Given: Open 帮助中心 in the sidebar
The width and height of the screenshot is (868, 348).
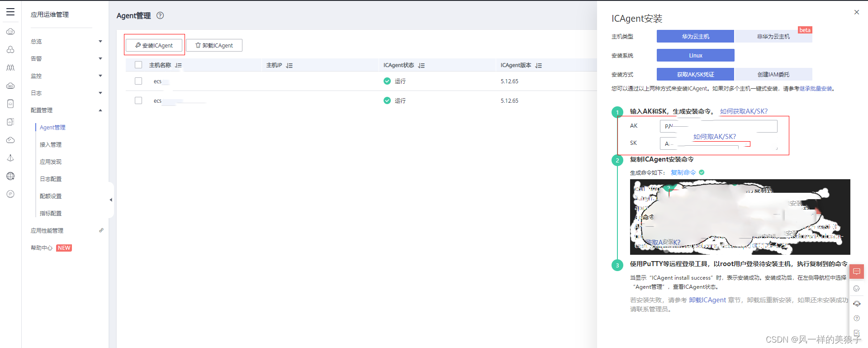Looking at the screenshot, I should (42, 248).
